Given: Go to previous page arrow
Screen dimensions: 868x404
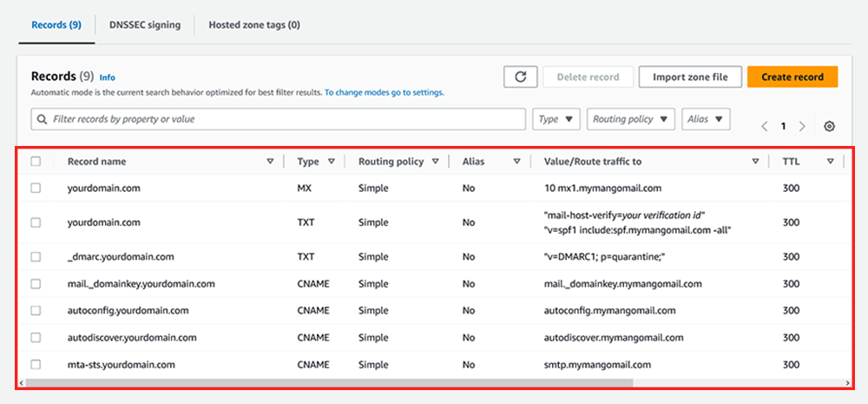Looking at the screenshot, I should (x=765, y=126).
